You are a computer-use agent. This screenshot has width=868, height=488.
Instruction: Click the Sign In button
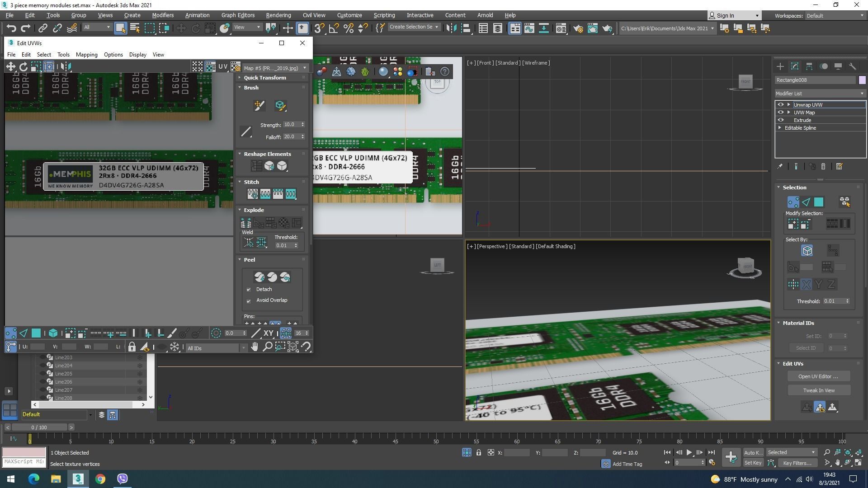[x=733, y=15]
